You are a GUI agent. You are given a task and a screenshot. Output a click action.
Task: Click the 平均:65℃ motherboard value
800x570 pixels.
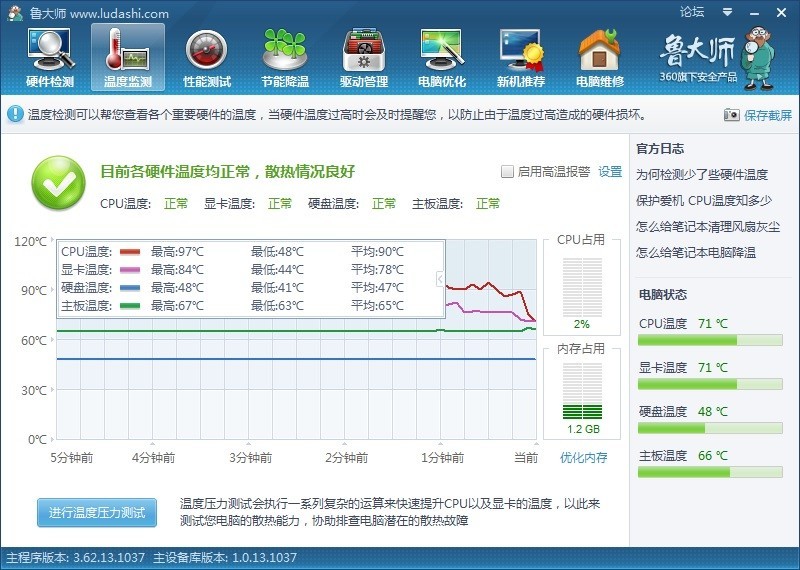(x=377, y=306)
